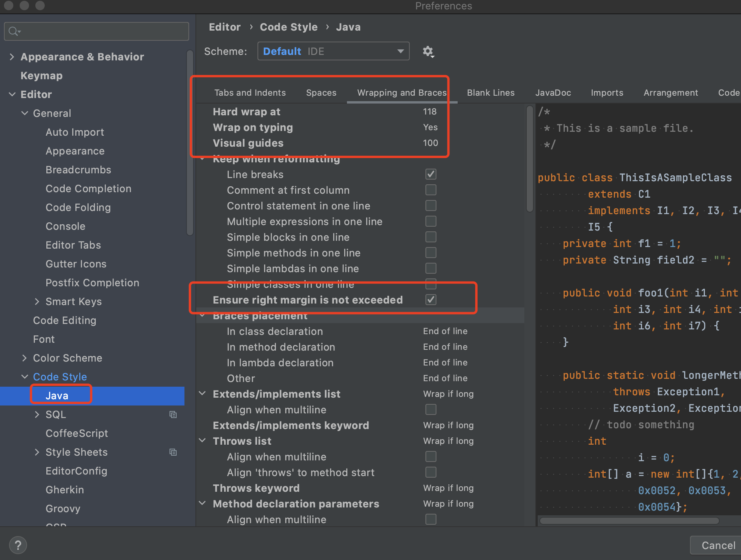Click the project-level copy icon next to SQL
The image size is (741, 560).
pyautogui.click(x=173, y=415)
